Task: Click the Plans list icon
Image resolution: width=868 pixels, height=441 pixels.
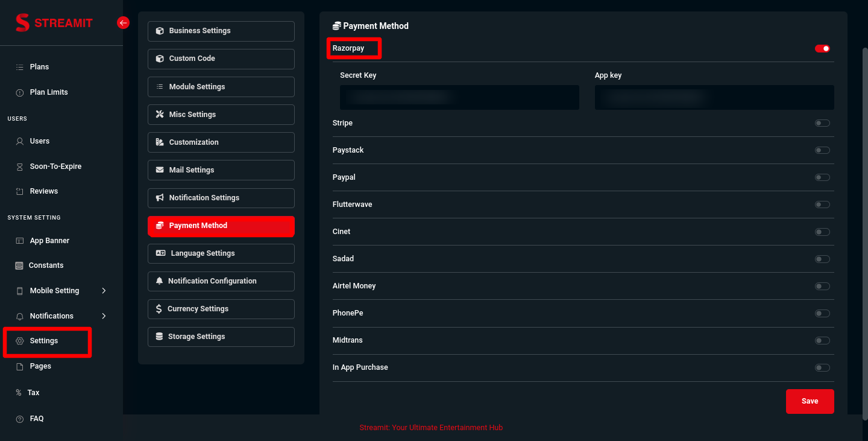Action: coord(19,67)
